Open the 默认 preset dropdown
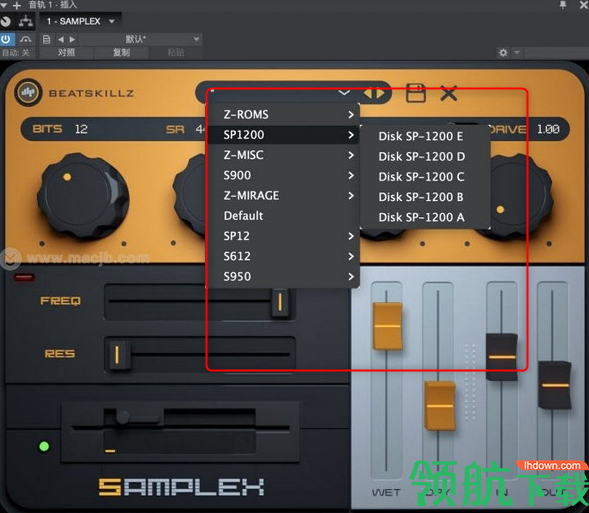The image size is (589, 513). pos(140,39)
